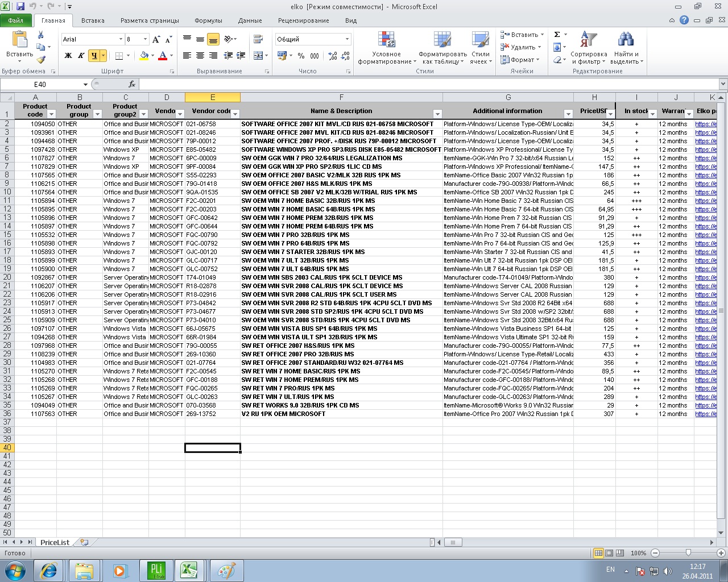
Task: Toggle middle vertical alignment
Action: click(200, 39)
